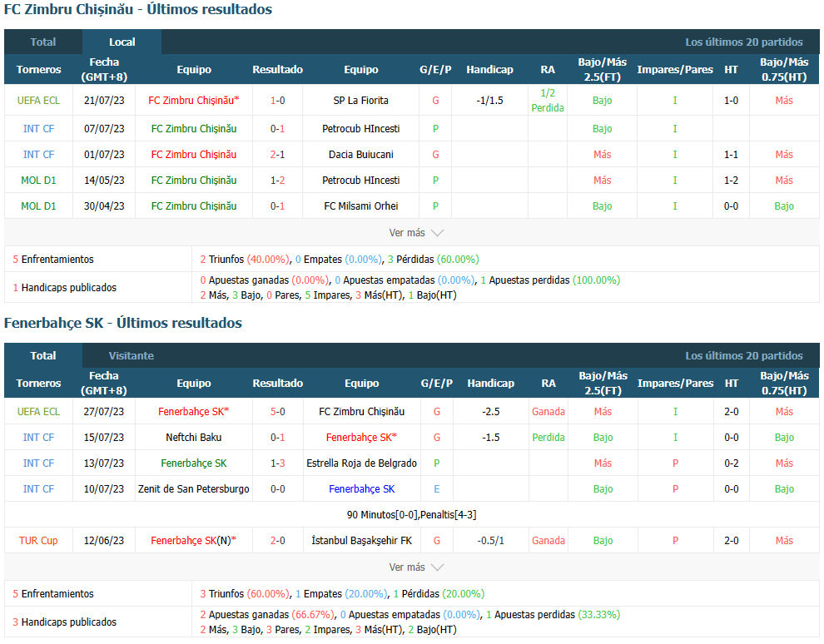
Task: Switch to the Visitante tab
Action: coord(132,355)
